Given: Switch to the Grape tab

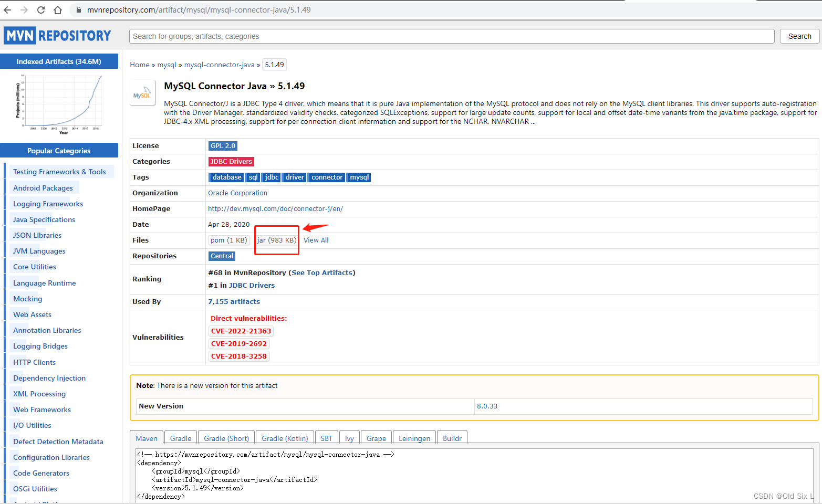Looking at the screenshot, I should click(376, 438).
